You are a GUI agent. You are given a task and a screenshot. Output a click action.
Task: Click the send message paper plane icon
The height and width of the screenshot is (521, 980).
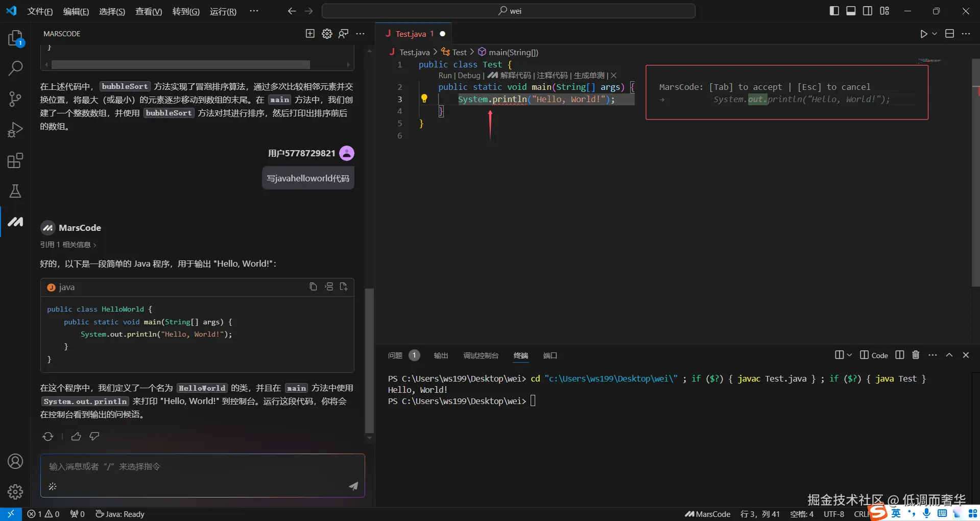click(353, 486)
